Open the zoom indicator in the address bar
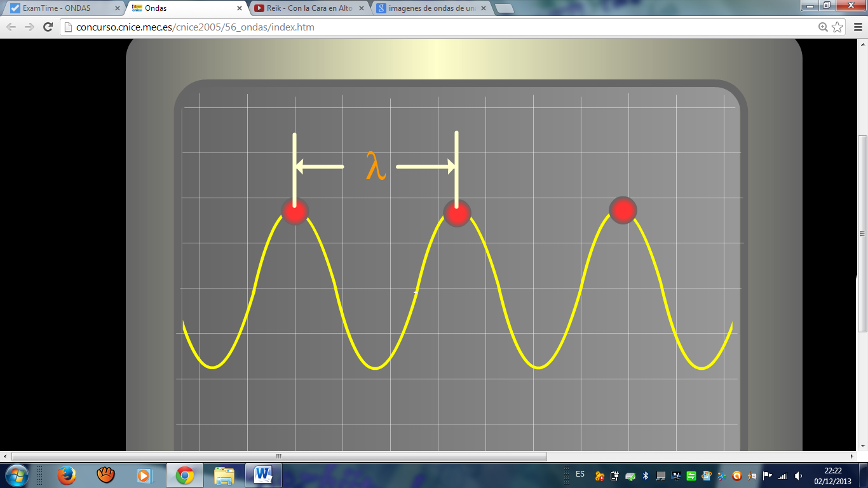Viewport: 868px width, 488px height. (824, 27)
